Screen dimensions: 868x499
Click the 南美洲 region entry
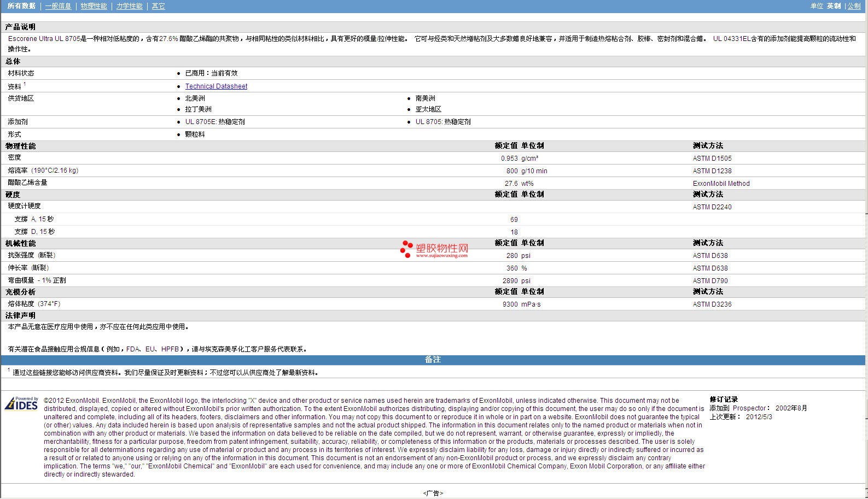click(x=426, y=98)
